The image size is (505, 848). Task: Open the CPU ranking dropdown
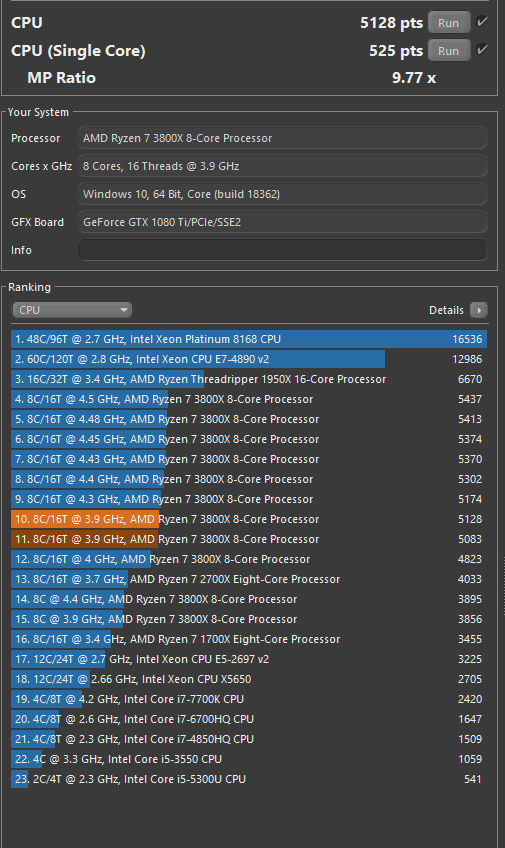[x=72, y=310]
